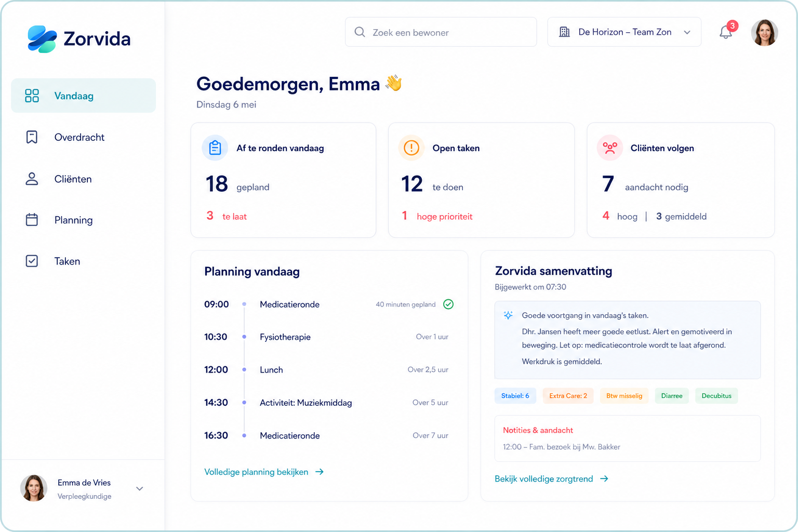Open the Cliënten volgen card
798x532 pixels.
(681, 180)
